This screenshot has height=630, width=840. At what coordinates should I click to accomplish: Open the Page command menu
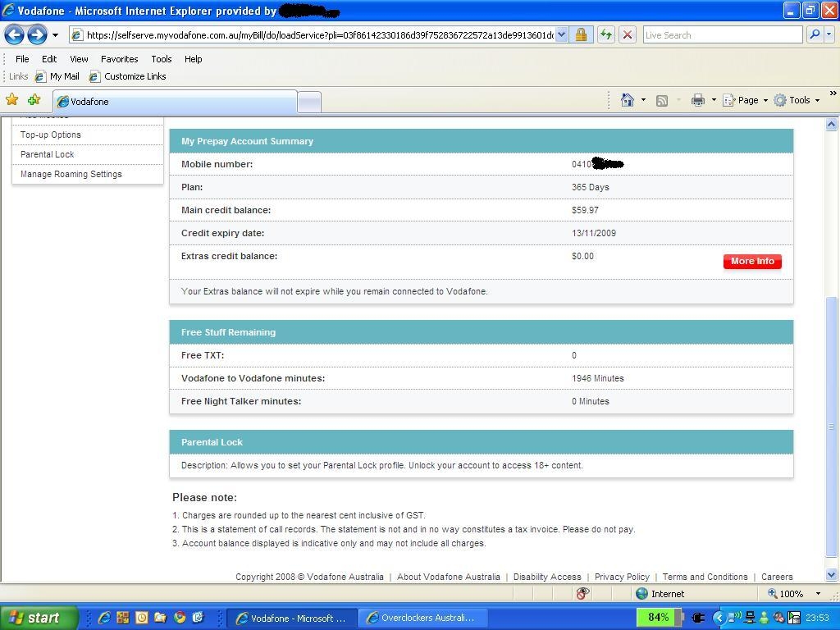[x=745, y=100]
